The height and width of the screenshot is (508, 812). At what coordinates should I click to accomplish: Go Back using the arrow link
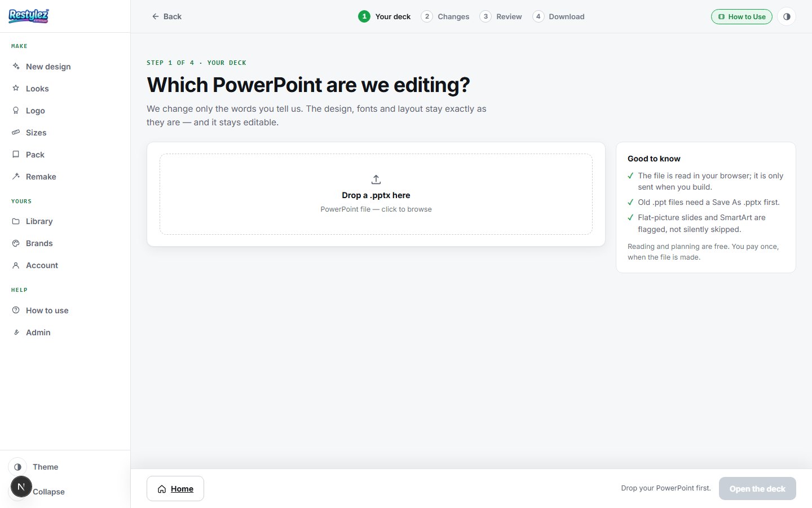click(x=166, y=16)
